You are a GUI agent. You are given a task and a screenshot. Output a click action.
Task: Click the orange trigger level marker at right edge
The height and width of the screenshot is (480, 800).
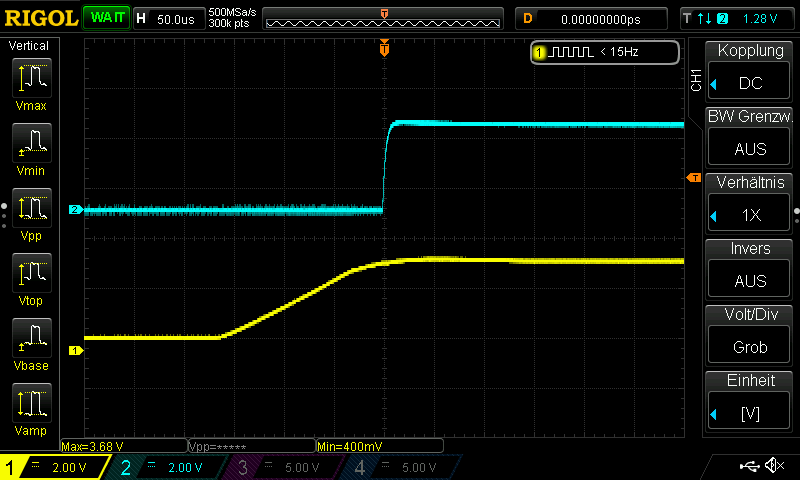coord(693,178)
